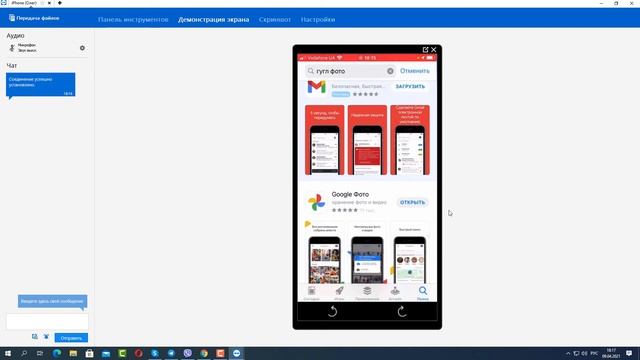Open Mail app from taskbar

106,353
